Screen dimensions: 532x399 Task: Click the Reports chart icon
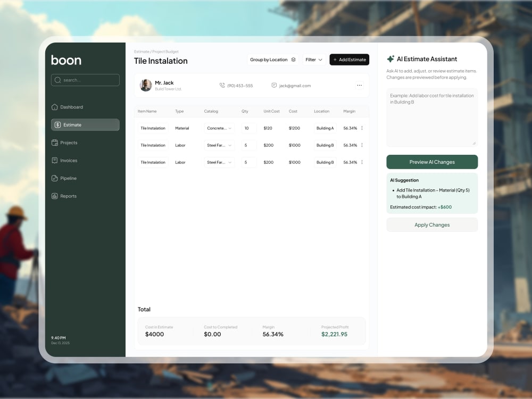[55, 196]
